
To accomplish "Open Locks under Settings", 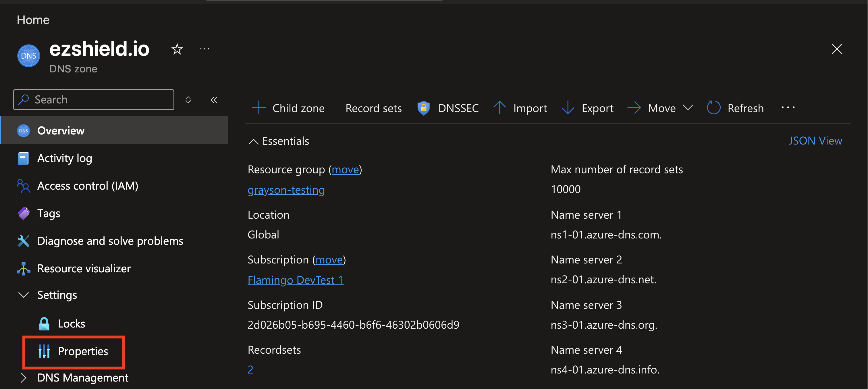I will [72, 323].
